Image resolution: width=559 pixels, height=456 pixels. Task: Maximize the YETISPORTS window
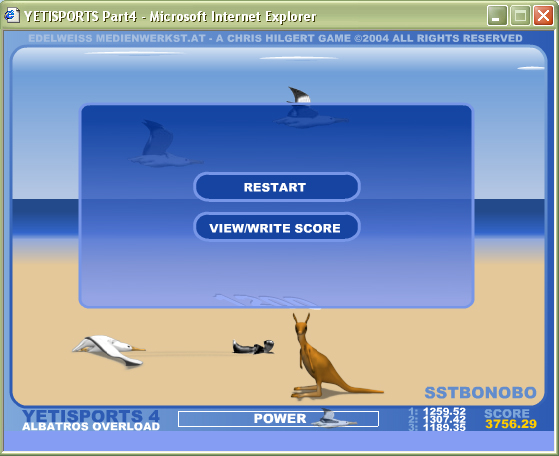point(520,16)
